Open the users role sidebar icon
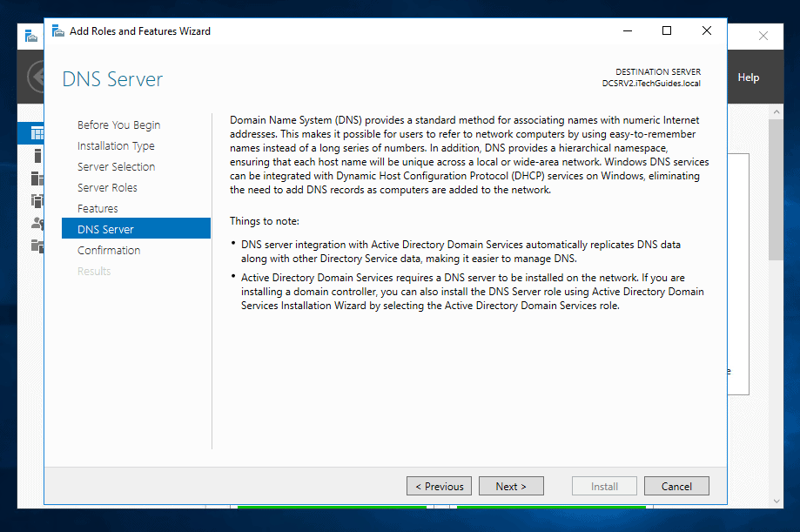The image size is (800, 532). (37, 223)
